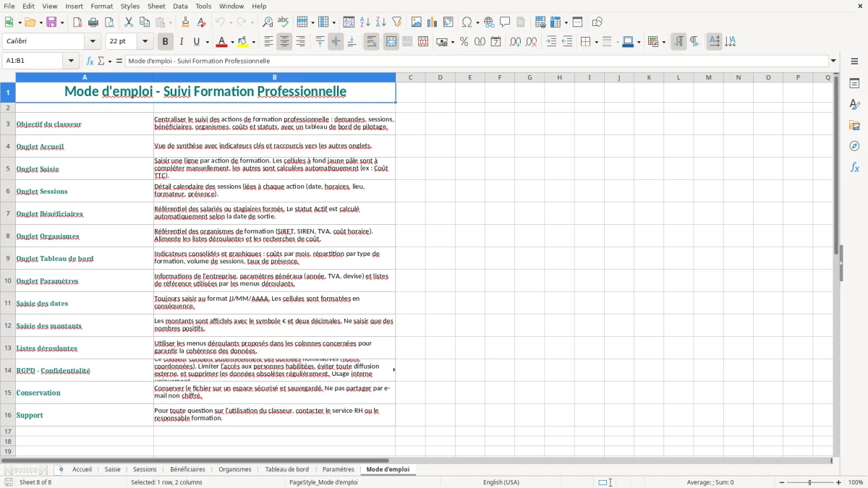This screenshot has width=868, height=488.
Task: Open Font Color dropdown arrow
Action: tap(232, 42)
